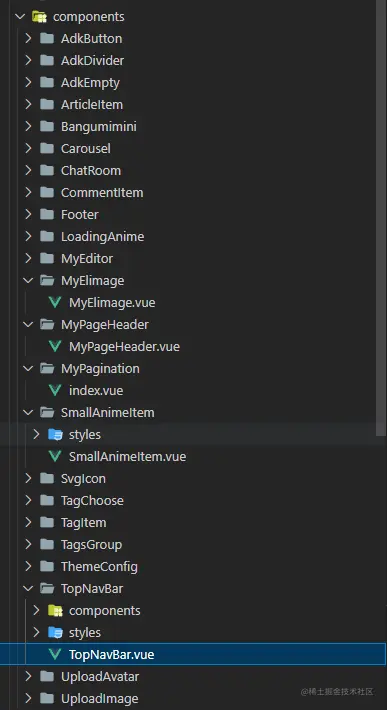Click the Vue icon beside MyElimage.vue

tap(55, 303)
